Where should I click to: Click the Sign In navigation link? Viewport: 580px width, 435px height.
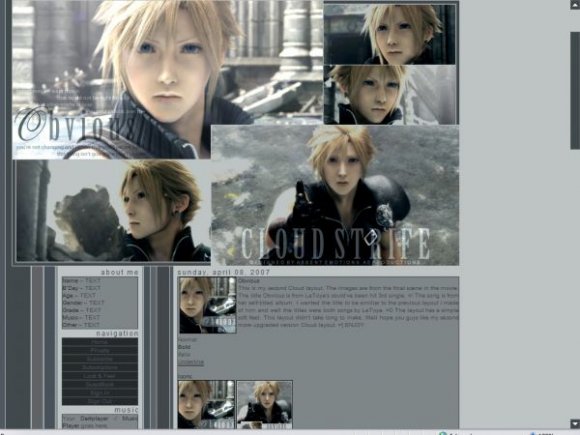(x=100, y=393)
